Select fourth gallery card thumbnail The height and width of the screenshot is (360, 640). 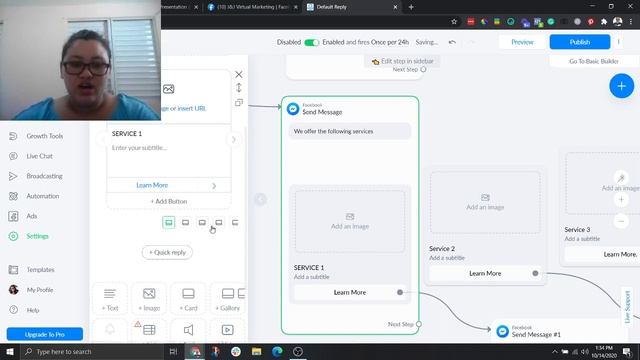tap(219, 222)
